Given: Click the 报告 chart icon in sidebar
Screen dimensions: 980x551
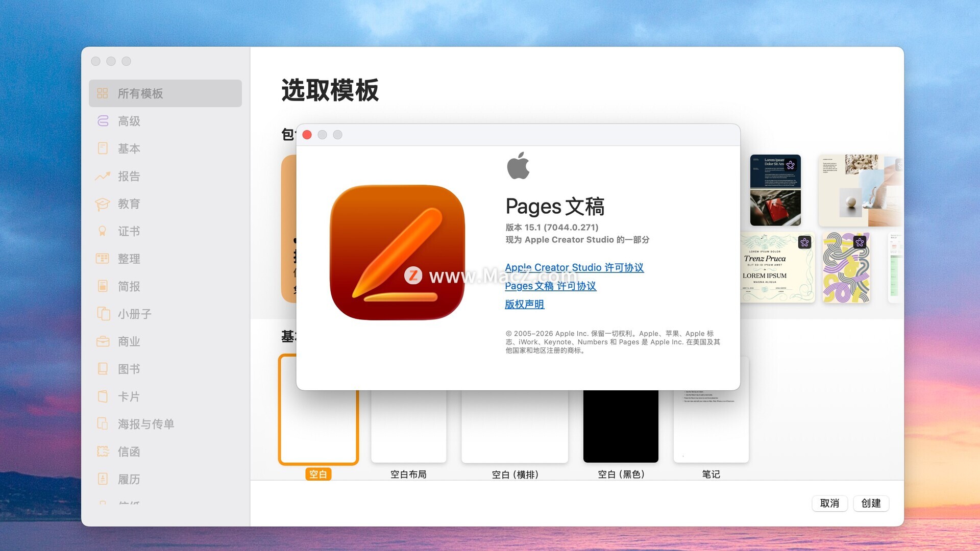Looking at the screenshot, I should [103, 176].
